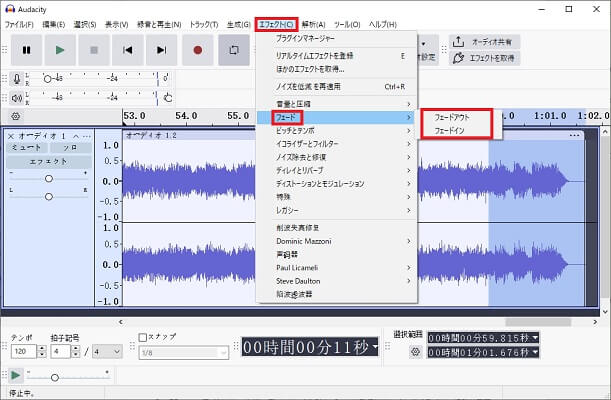Skip to end of project
The image size is (611, 400).
click(161, 50)
